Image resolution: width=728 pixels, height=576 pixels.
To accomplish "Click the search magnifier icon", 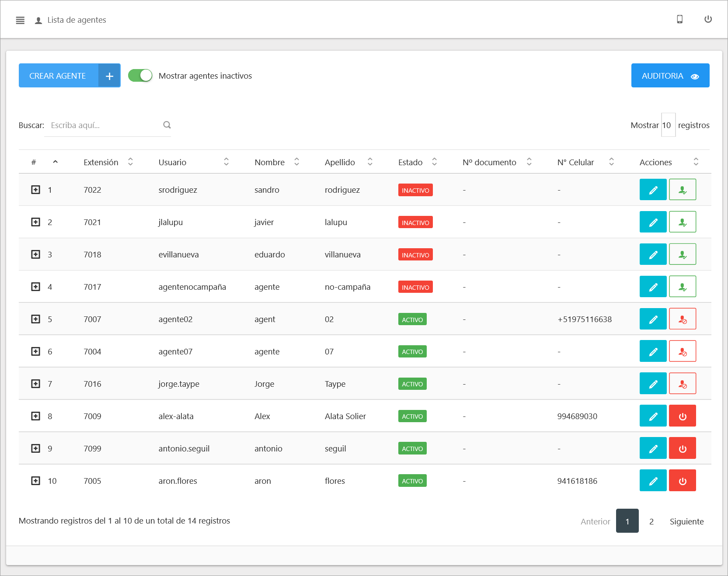I will pyautogui.click(x=167, y=125).
